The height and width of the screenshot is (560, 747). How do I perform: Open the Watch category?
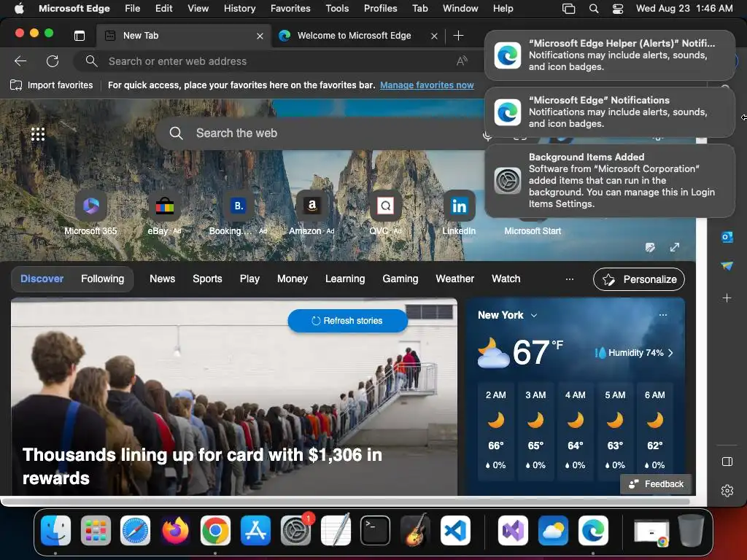coord(506,279)
